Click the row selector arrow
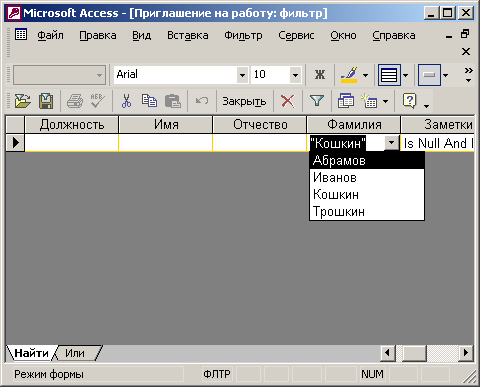The width and height of the screenshot is (480, 387). (15, 143)
